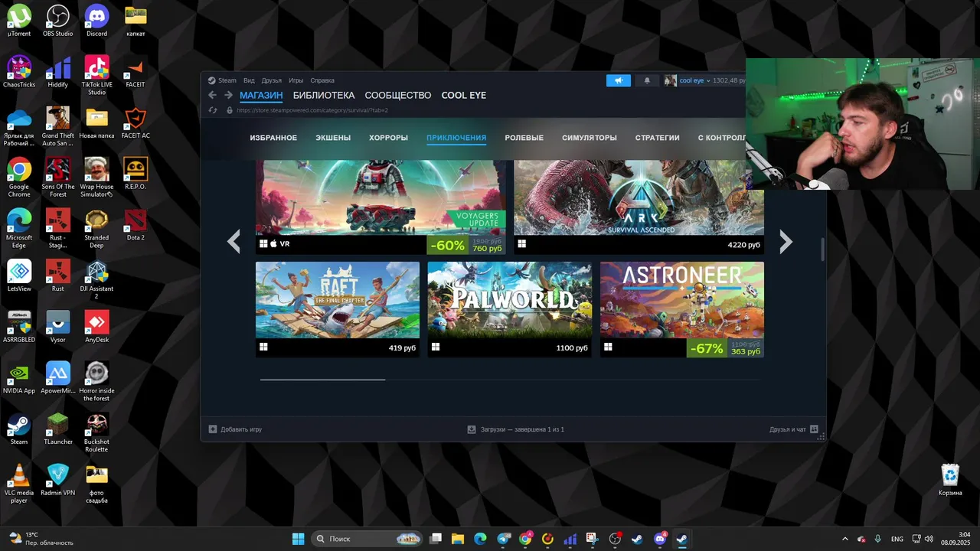
Task: Click the Windows Start button
Action: [298, 539]
